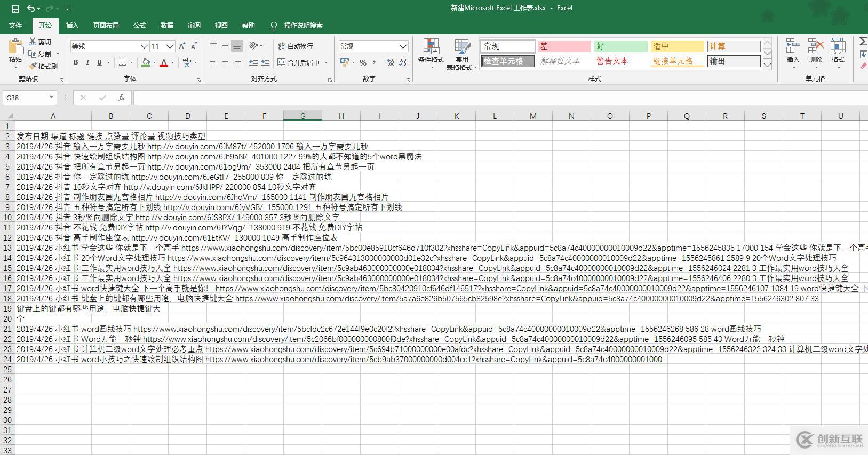
Task: Click the Name Box showing G38
Action: click(29, 98)
